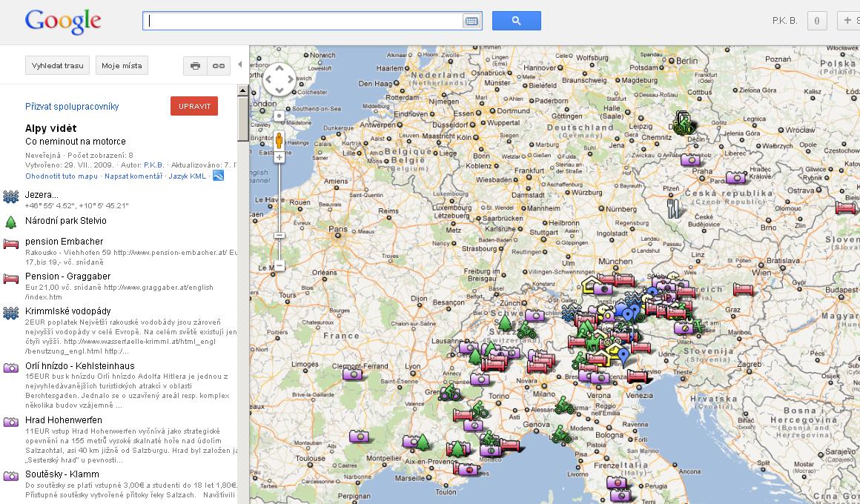The width and height of the screenshot is (860, 504).
Task: Click the camera icon beside Hrad Hohenwerfen
Action: [x=11, y=422]
